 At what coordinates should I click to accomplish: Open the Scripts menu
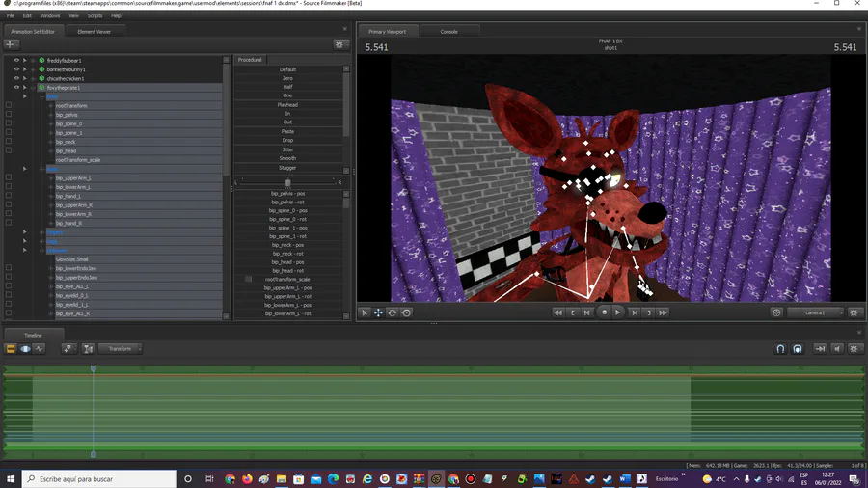tap(95, 16)
